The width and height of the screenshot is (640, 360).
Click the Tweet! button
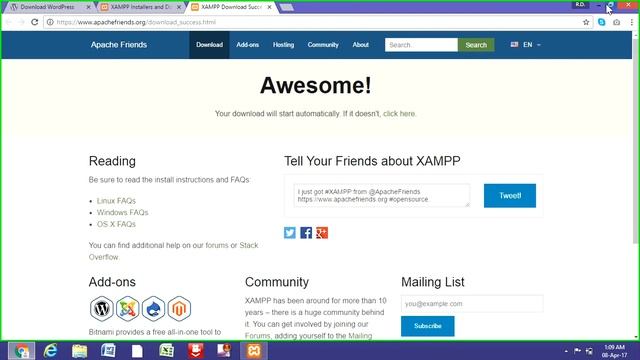point(510,196)
